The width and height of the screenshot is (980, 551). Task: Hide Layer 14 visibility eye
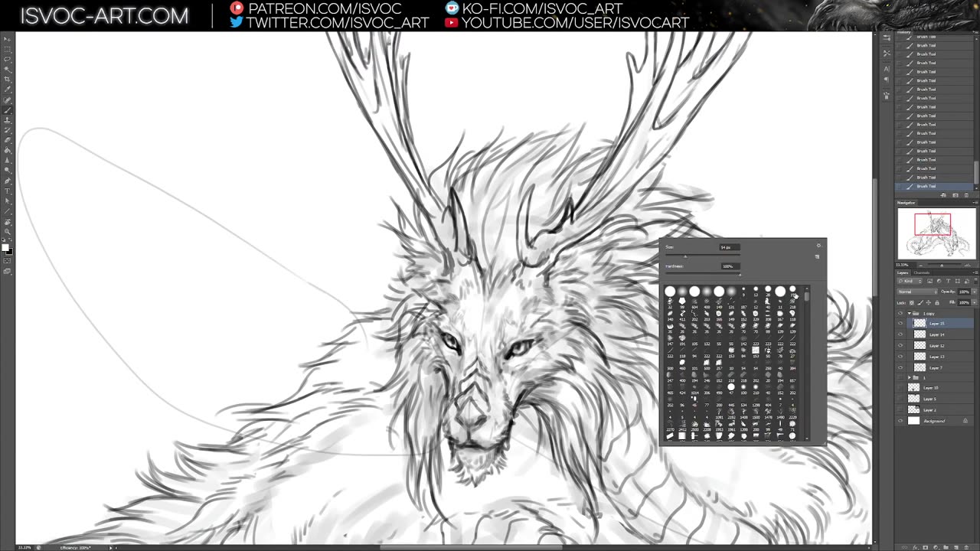tap(900, 334)
